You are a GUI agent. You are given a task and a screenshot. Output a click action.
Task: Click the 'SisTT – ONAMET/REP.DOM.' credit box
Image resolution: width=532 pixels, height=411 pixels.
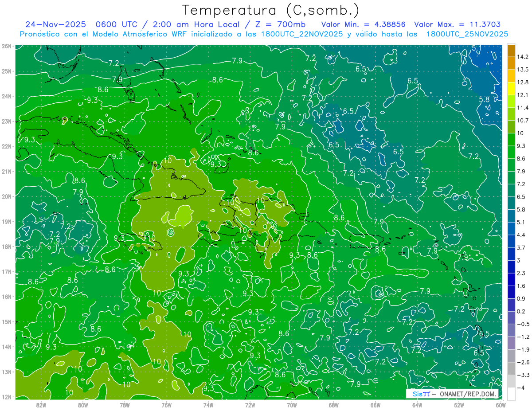tap(453, 394)
